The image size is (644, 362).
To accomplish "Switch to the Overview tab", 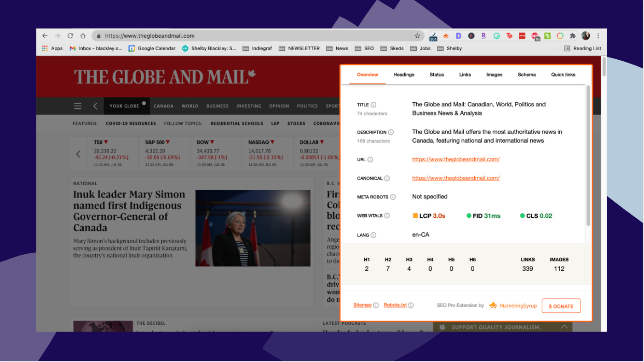I will [x=368, y=75].
